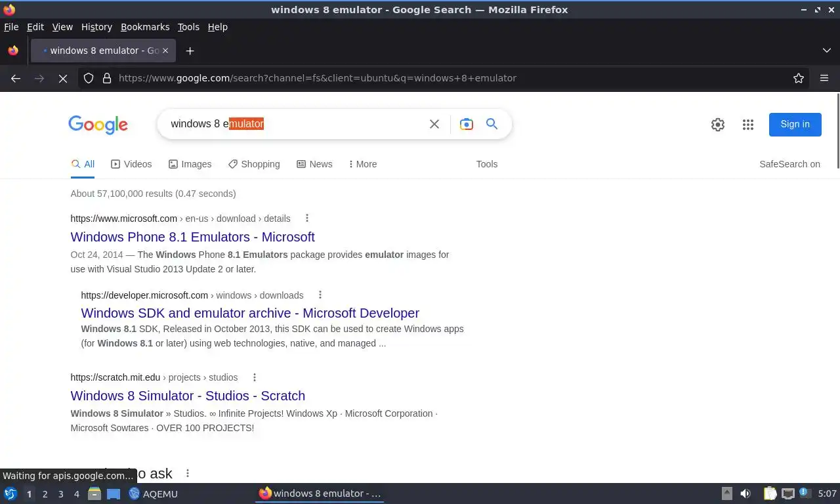This screenshot has width=840, height=504.
Task: Click the forward navigation arrow
Action: pos(39,78)
